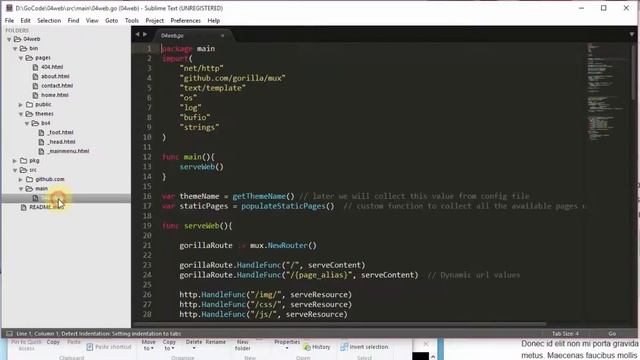Collapse the src folder
Image resolution: width=640 pixels, height=360 pixels.
[15, 170]
